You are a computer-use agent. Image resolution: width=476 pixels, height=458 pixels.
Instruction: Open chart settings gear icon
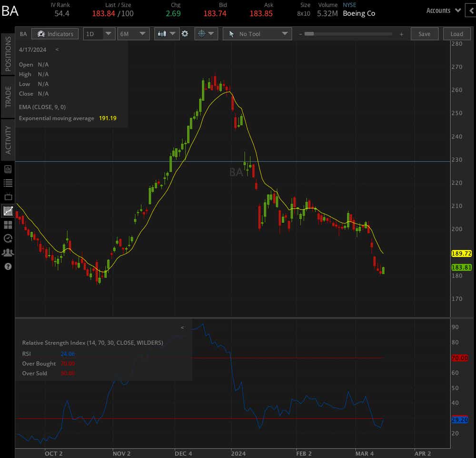tap(185, 34)
